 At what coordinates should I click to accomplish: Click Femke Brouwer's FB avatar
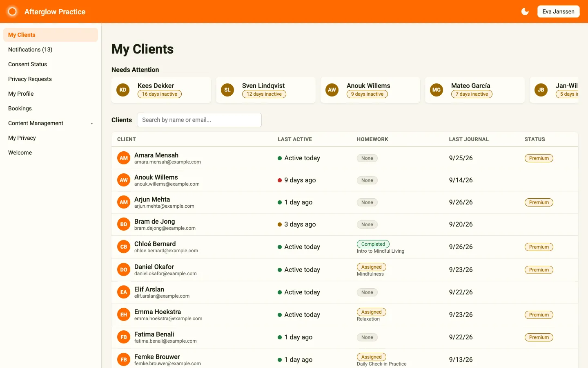pyautogui.click(x=124, y=359)
